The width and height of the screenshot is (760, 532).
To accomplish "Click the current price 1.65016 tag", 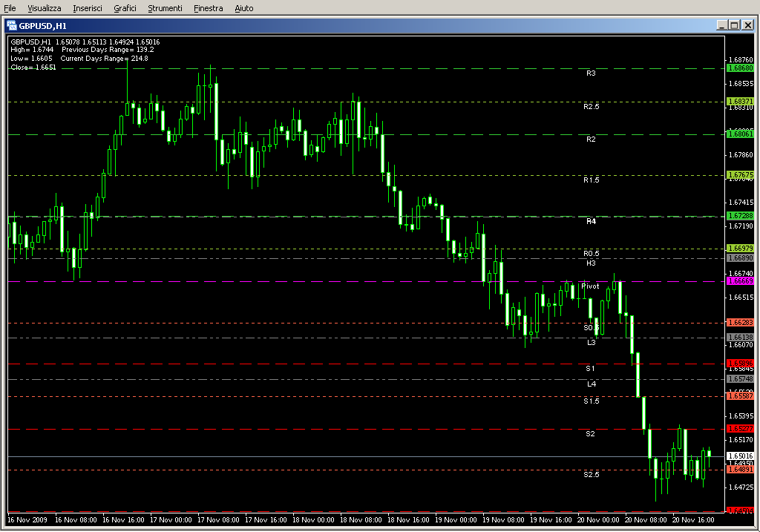I will tap(740, 456).
